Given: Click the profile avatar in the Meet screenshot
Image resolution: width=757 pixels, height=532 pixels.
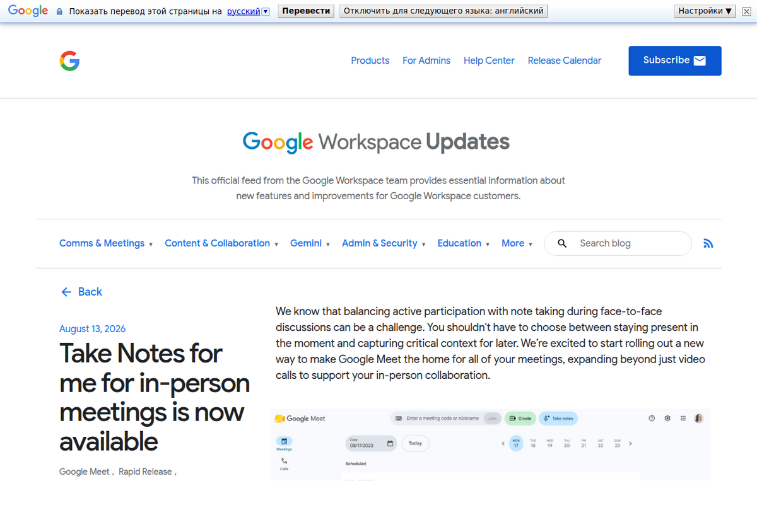Looking at the screenshot, I should [698, 418].
